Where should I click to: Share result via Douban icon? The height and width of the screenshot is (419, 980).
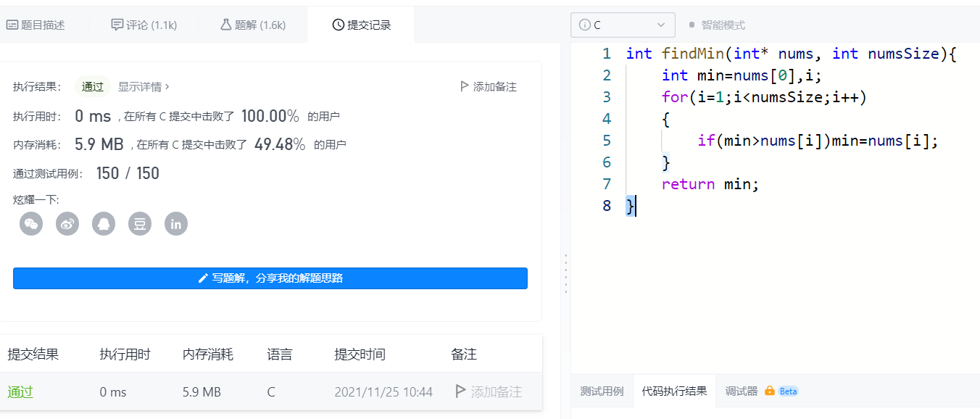tap(140, 223)
